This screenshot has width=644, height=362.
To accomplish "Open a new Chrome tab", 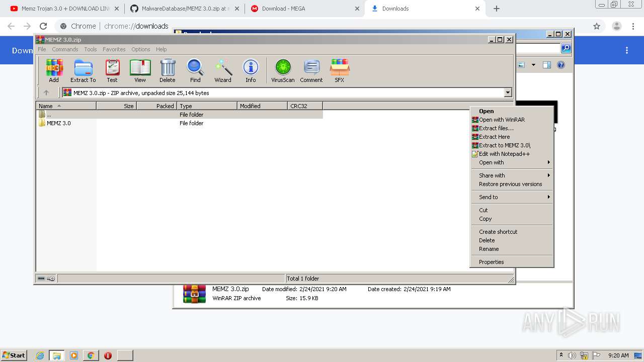I will click(497, 9).
